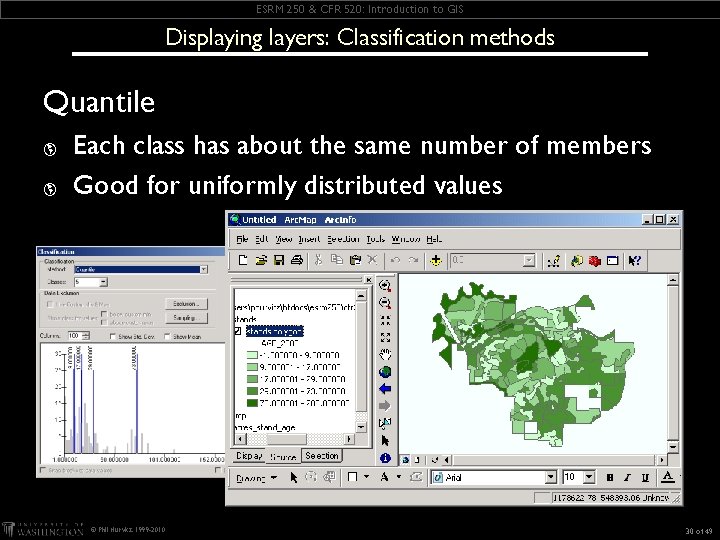Viewport: 720px width, 540px height.
Task: Enable the Show Std. Dev. checkbox
Action: point(113,337)
